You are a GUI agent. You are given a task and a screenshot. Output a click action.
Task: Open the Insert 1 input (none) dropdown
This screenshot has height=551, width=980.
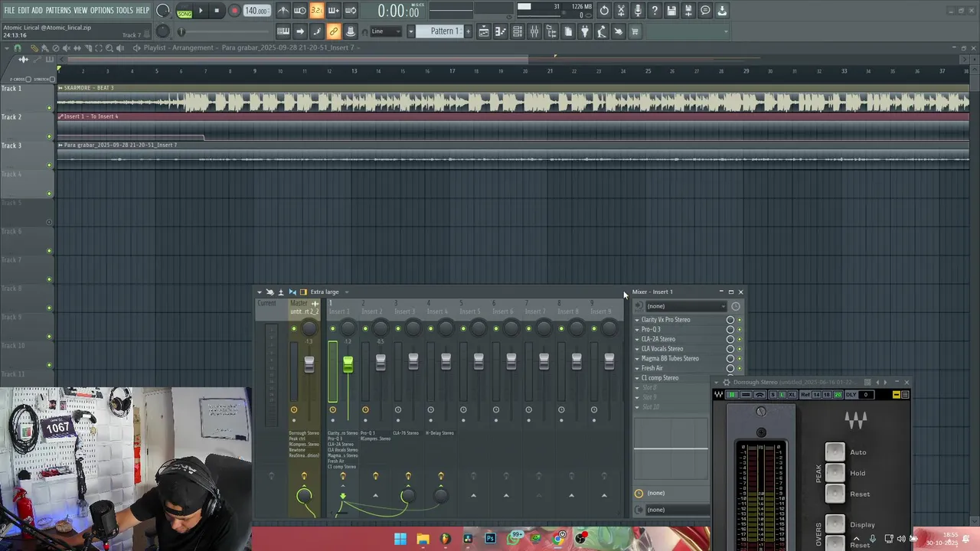(x=686, y=306)
